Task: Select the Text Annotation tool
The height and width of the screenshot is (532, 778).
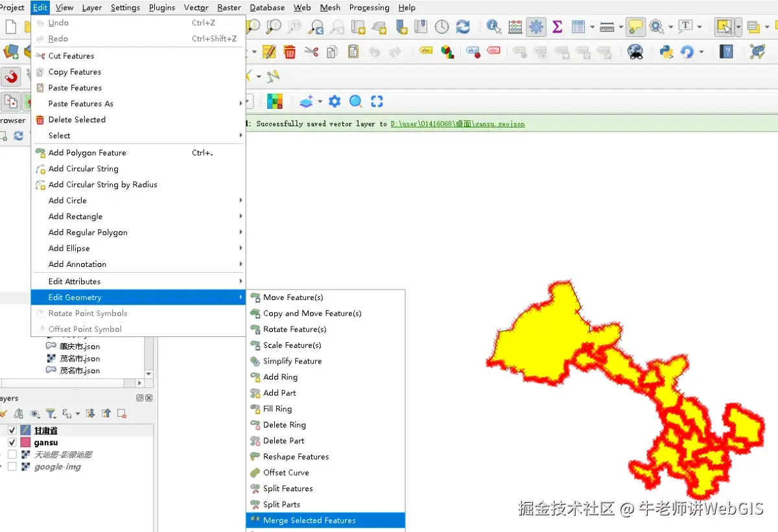Action: [x=685, y=27]
